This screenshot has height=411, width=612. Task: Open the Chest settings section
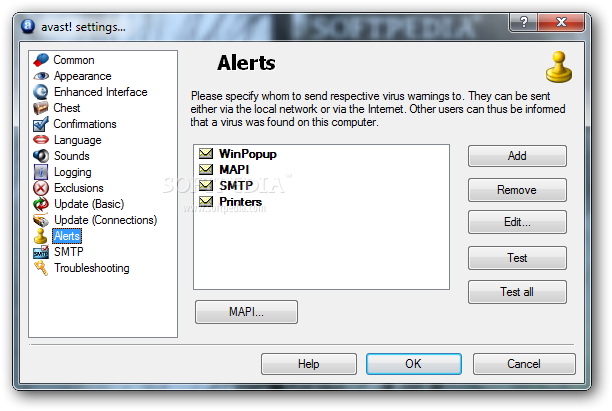pos(67,108)
